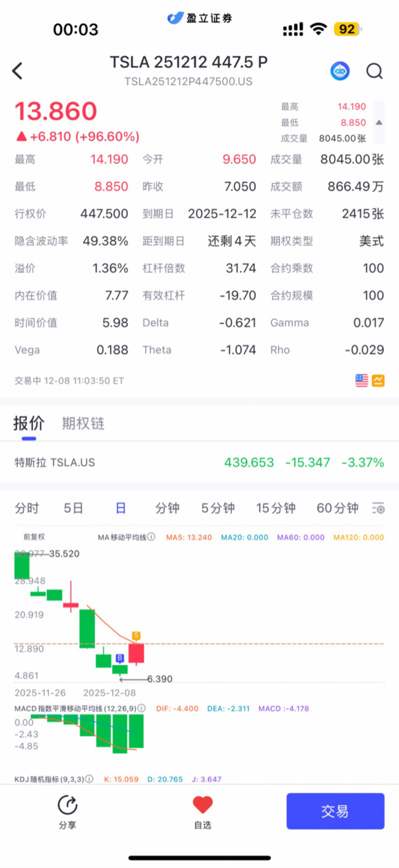This screenshot has height=868, width=399.
Task: Tap MA indicator info circle icon
Action: tap(151, 537)
